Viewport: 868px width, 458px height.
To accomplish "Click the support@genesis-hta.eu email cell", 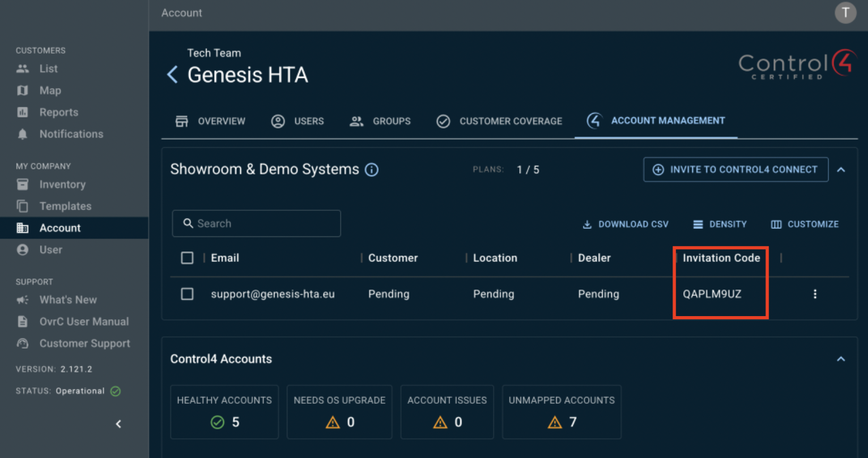I will (273, 294).
